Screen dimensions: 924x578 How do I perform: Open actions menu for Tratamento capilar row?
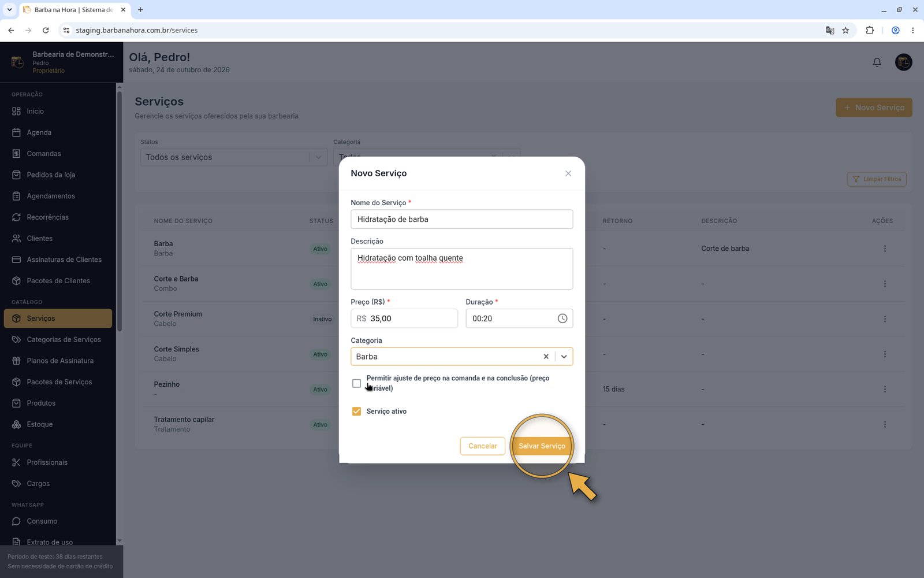point(885,425)
